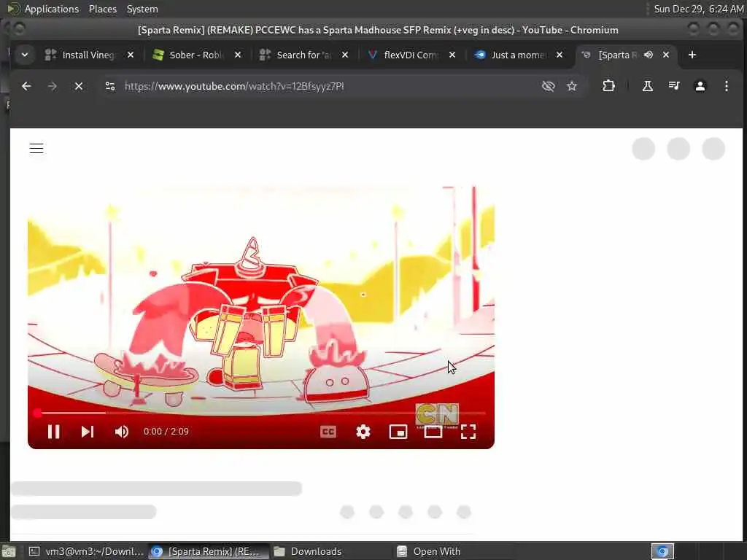View site information icon in address bar
The width and height of the screenshot is (747, 560).
110,86
